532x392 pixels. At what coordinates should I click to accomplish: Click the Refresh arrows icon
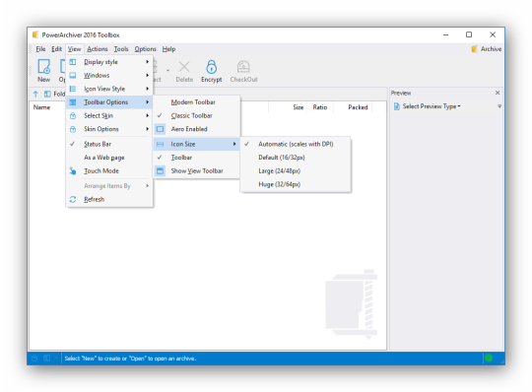coord(73,199)
